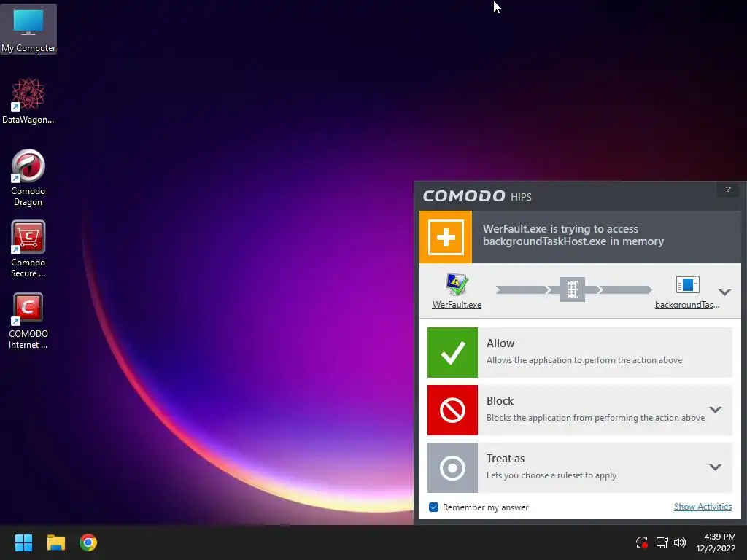This screenshot has width=747, height=560.
Task: Click the green Allow checkmark icon
Action: click(452, 352)
